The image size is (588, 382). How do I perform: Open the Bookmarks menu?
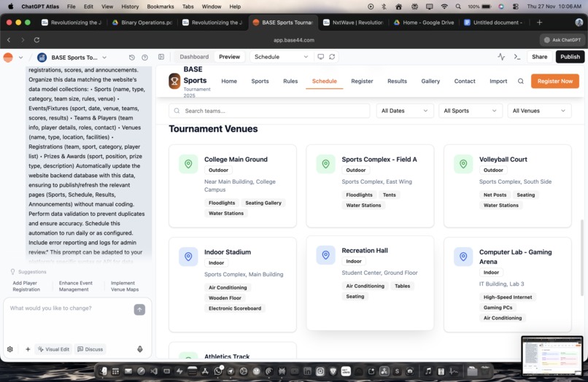click(160, 7)
